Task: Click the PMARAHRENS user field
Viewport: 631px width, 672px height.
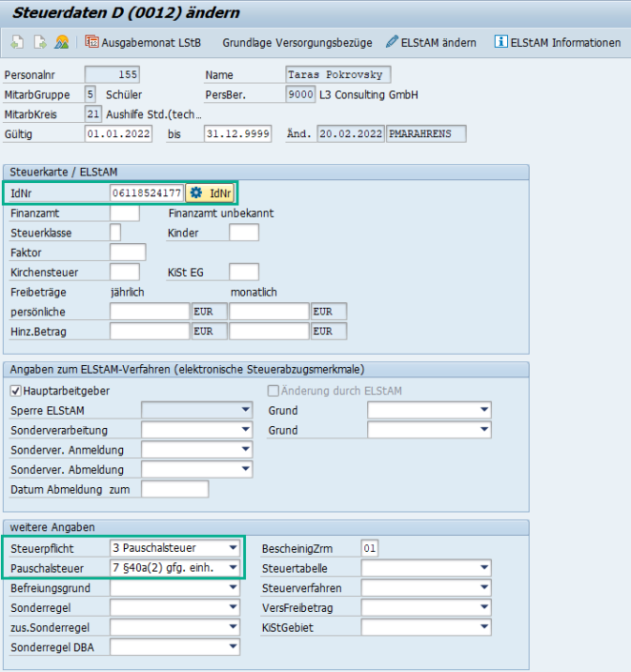Action: click(426, 133)
